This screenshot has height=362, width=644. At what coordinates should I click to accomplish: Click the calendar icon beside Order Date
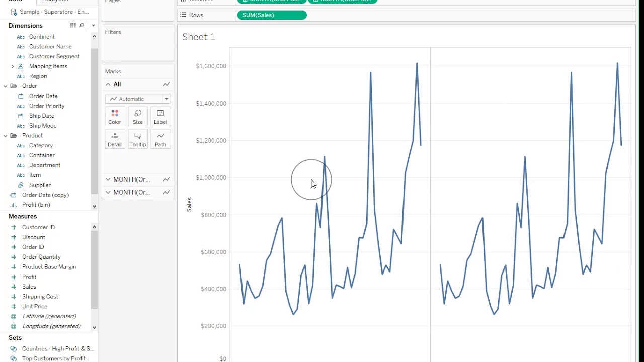tap(21, 96)
